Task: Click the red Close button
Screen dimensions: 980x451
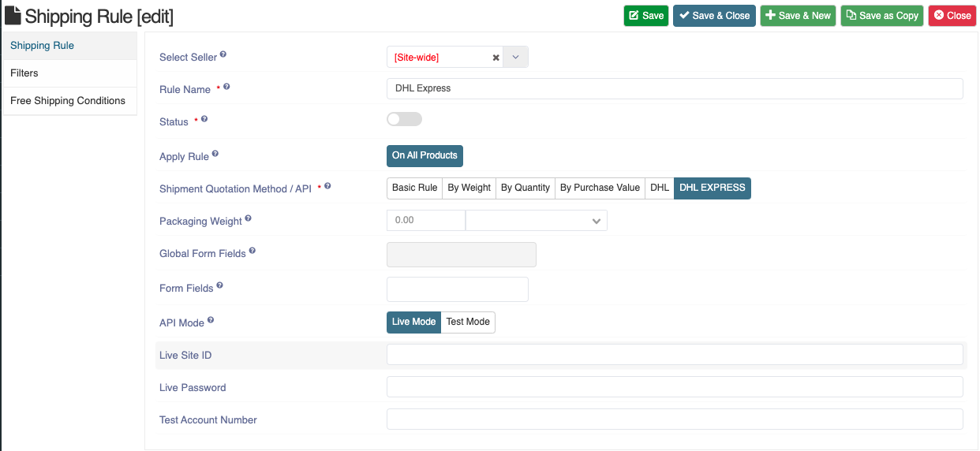Action: 952,16
